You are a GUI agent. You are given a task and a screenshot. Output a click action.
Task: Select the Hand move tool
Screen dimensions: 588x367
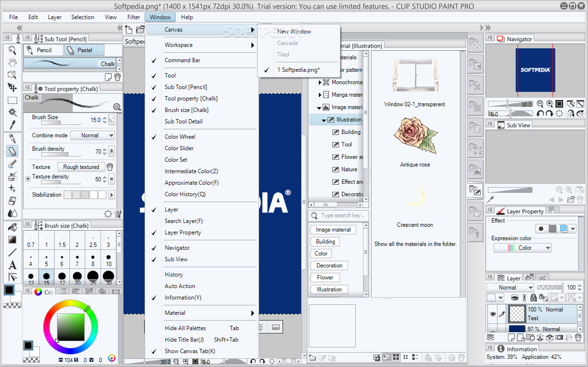[x=12, y=63]
